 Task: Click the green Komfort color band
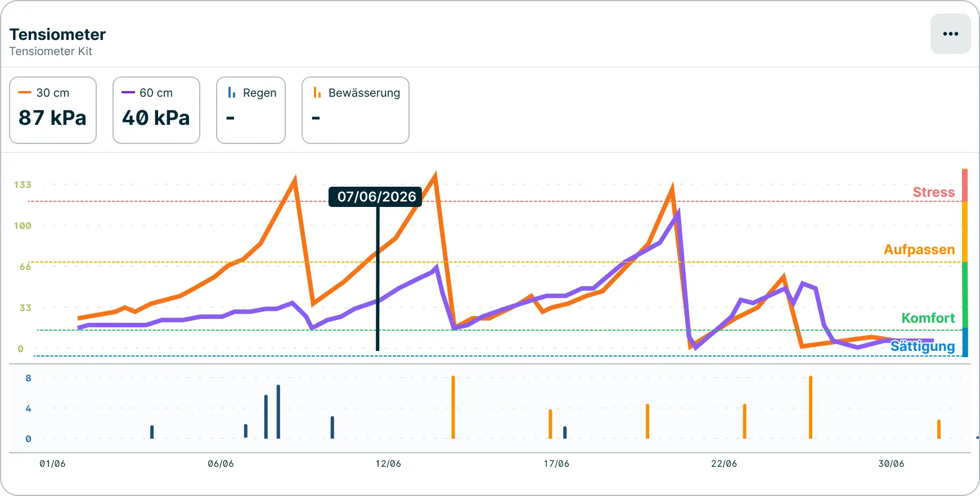(x=965, y=295)
